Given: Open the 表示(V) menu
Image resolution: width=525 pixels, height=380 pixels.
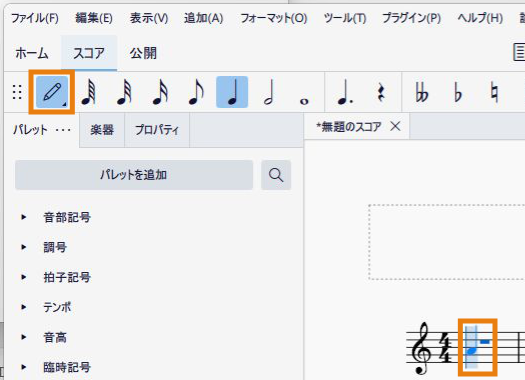Looking at the screenshot, I should (x=149, y=18).
